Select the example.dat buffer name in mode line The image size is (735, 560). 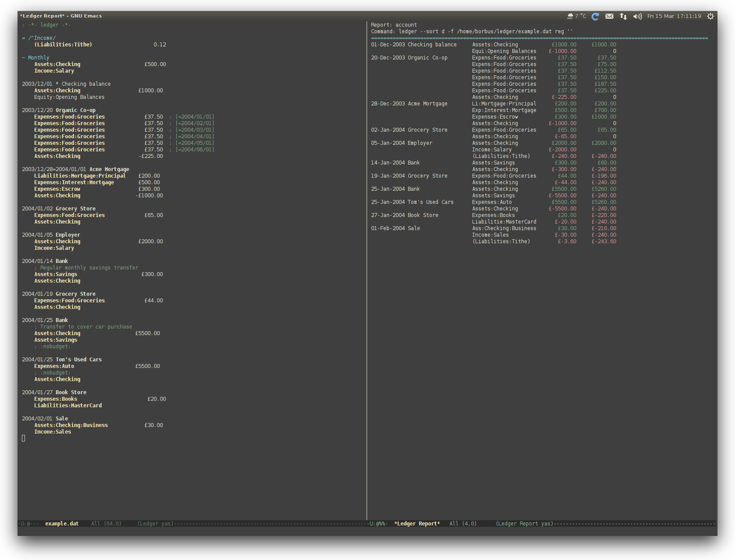click(x=62, y=523)
